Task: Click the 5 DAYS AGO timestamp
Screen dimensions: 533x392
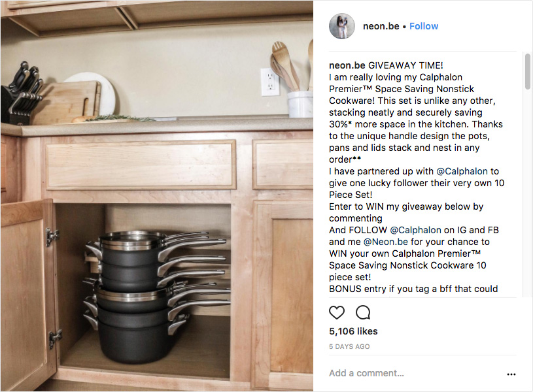Action: (x=349, y=346)
